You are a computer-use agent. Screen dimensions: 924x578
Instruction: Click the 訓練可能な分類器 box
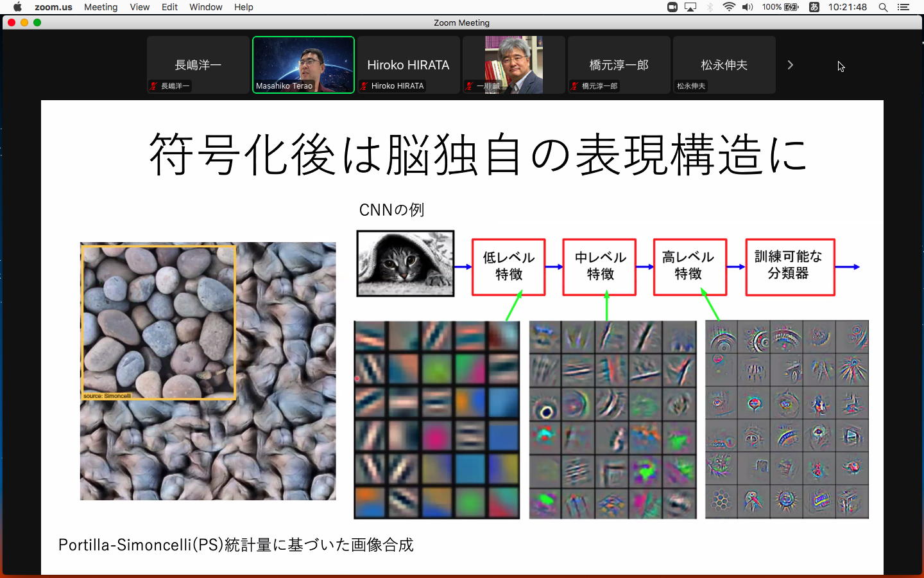click(790, 267)
